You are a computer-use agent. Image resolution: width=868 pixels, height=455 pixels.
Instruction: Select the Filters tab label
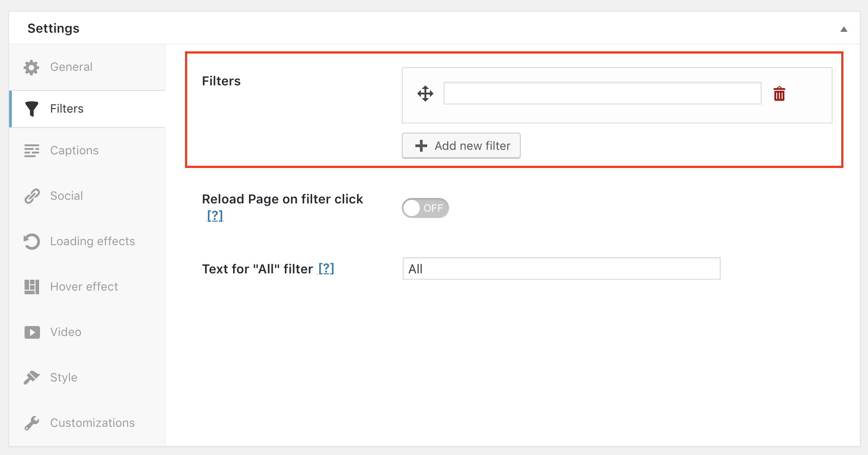67,109
